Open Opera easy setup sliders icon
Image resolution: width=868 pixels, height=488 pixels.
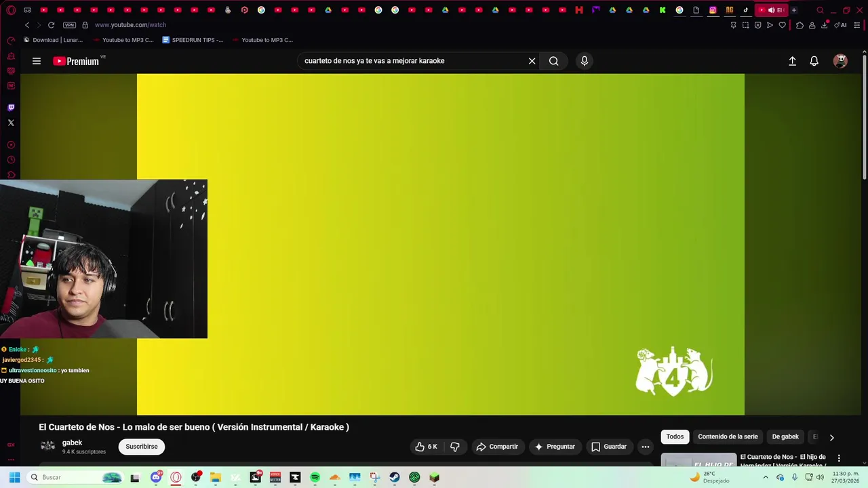click(856, 25)
